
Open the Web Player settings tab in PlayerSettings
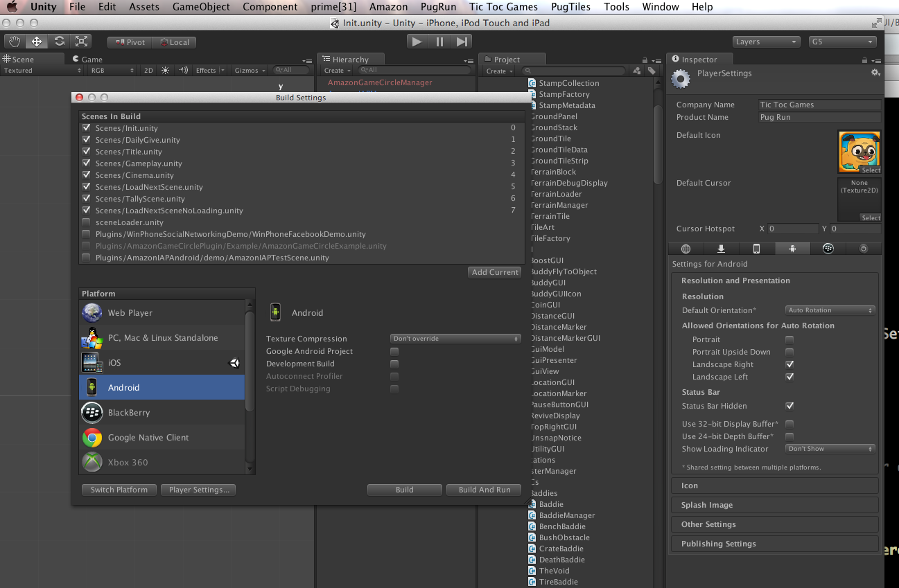click(x=686, y=248)
